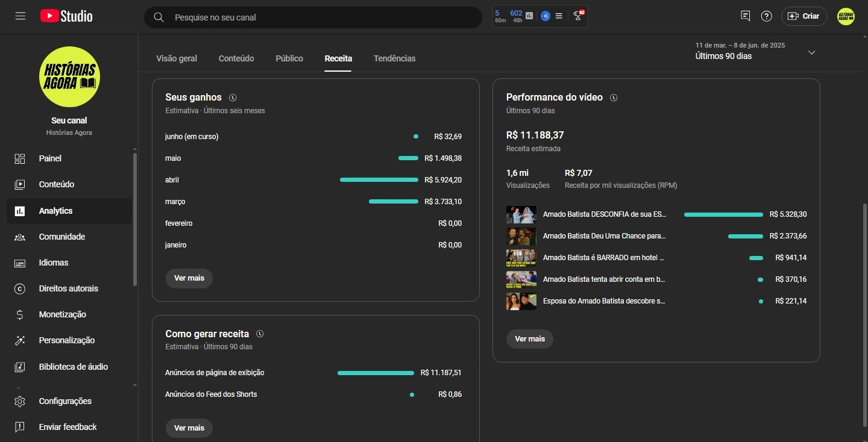The image size is (868, 442).
Task: Click the Configurações gear icon
Action: (x=20, y=401)
